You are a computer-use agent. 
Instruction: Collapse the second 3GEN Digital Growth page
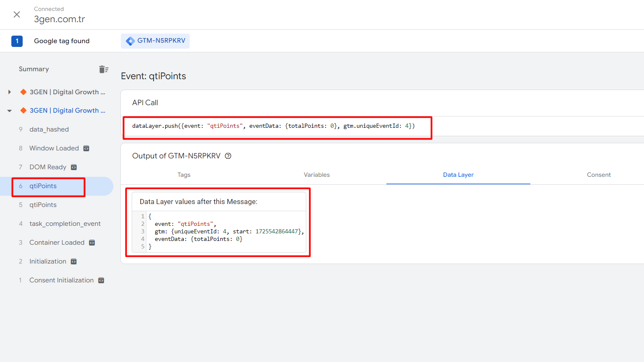click(9, 111)
